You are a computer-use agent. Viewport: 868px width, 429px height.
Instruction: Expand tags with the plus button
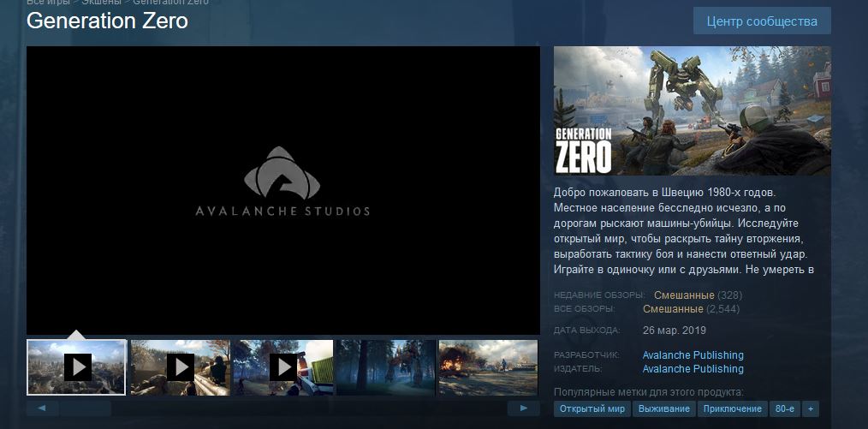(811, 409)
